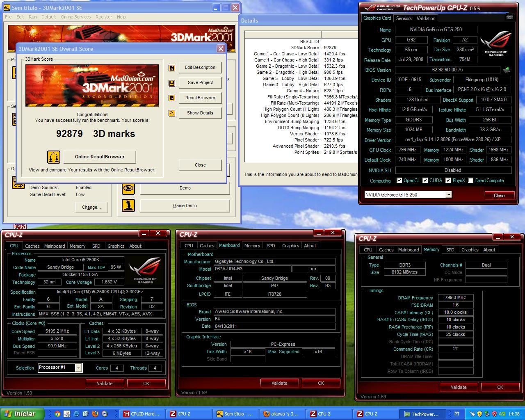Click the taskbar clock showing 14:38

[x=514, y=414]
